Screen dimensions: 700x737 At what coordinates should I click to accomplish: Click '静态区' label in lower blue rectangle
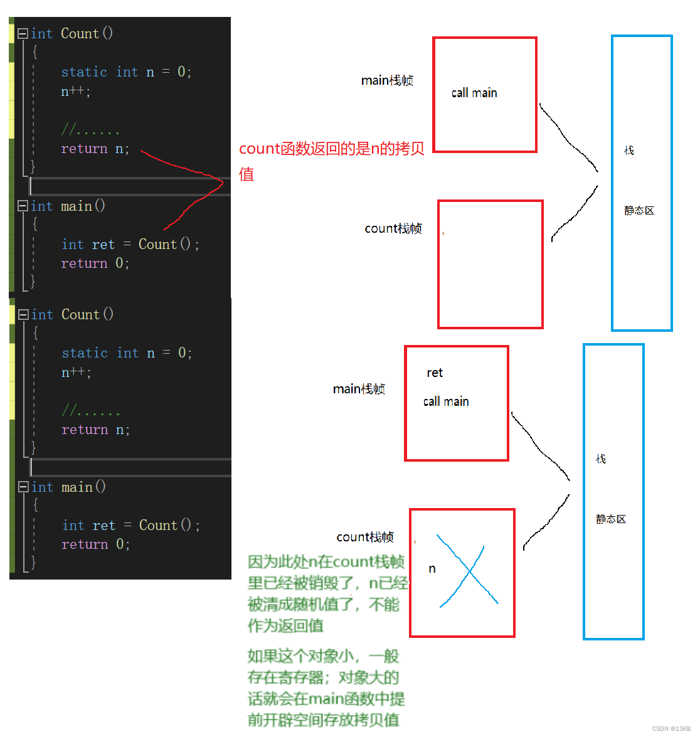pyautogui.click(x=611, y=519)
